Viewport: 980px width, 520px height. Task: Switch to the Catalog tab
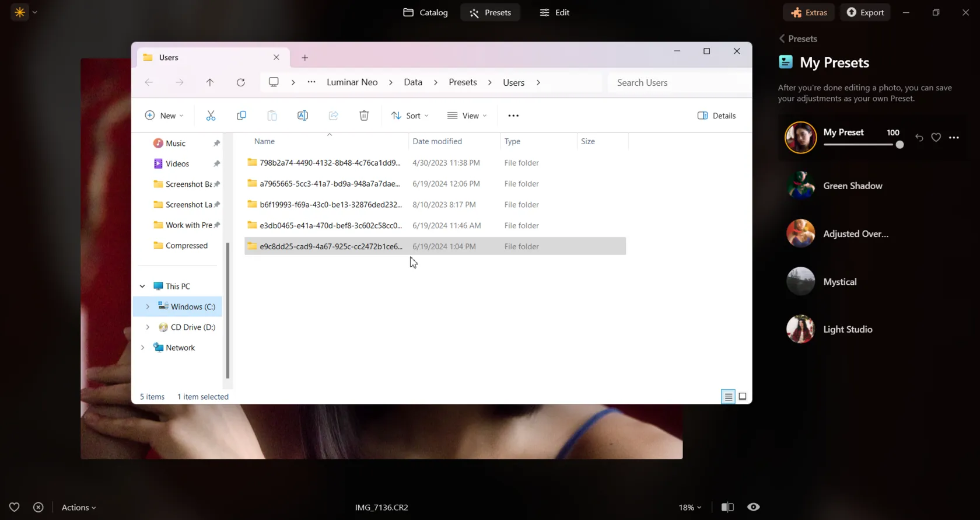(426, 12)
